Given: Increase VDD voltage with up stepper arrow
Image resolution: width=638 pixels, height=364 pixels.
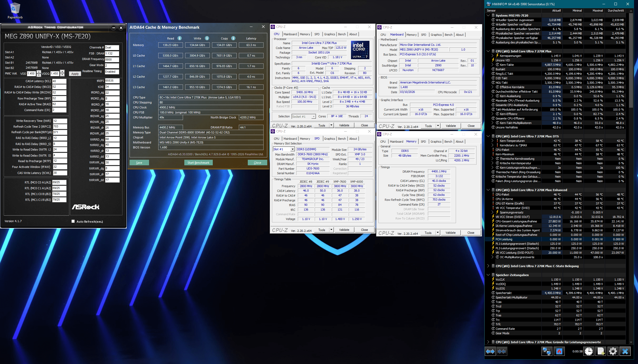Looking at the screenshot, I should coord(39,72).
